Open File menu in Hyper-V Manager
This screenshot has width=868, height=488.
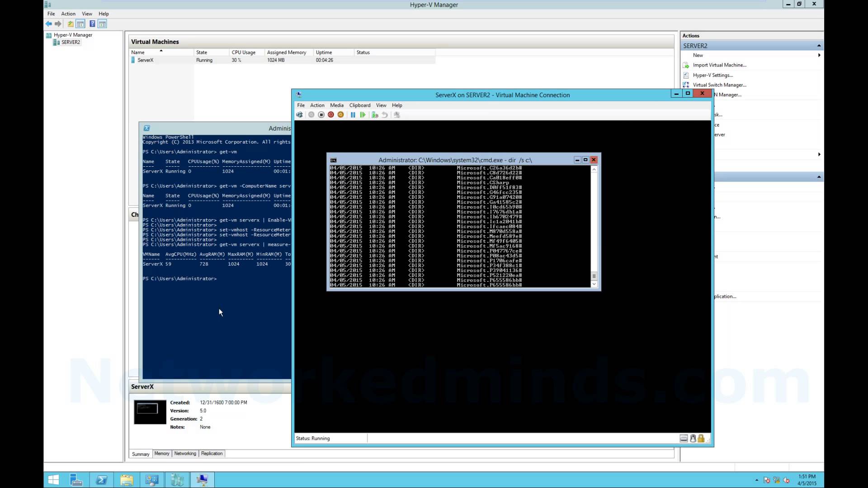click(51, 14)
